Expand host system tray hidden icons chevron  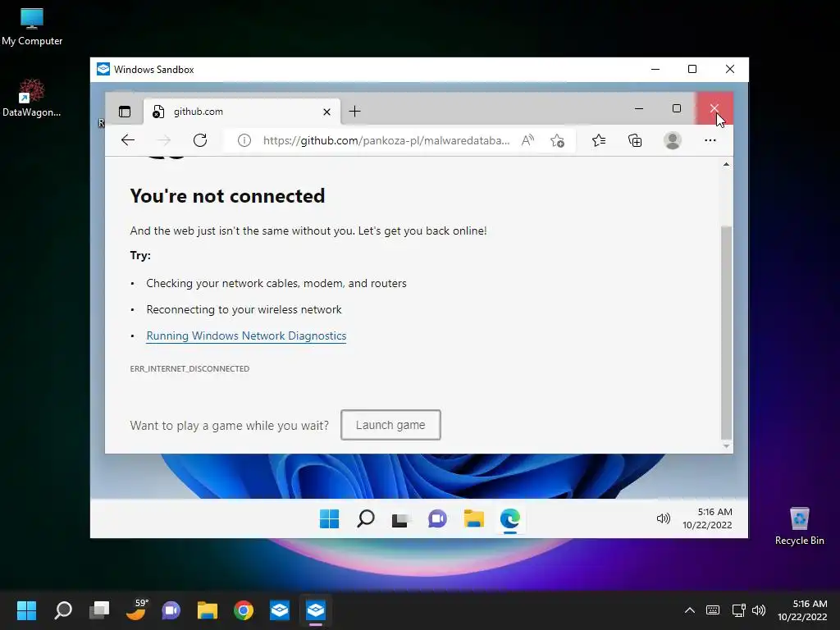(690, 610)
